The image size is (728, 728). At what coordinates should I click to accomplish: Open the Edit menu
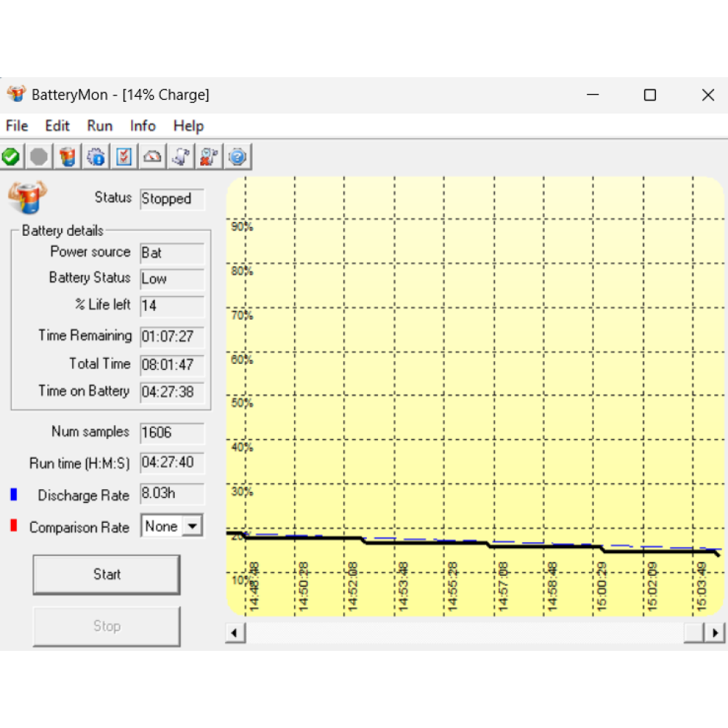tap(58, 126)
